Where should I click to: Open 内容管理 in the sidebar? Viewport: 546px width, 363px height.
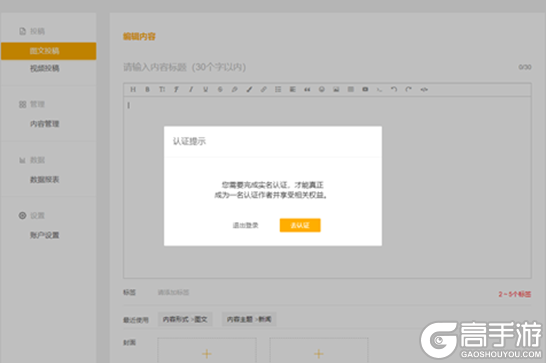click(44, 124)
